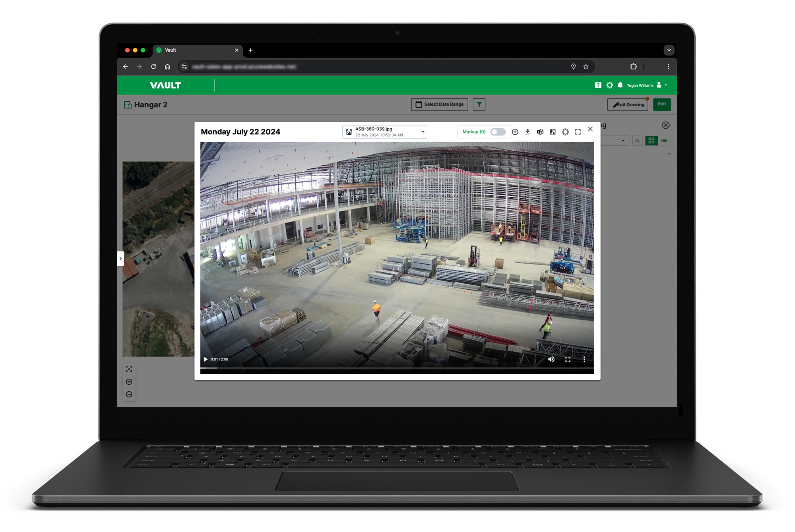Open the browser tab search dropdown
This screenshot has height=532, width=795.
pyautogui.click(x=669, y=50)
